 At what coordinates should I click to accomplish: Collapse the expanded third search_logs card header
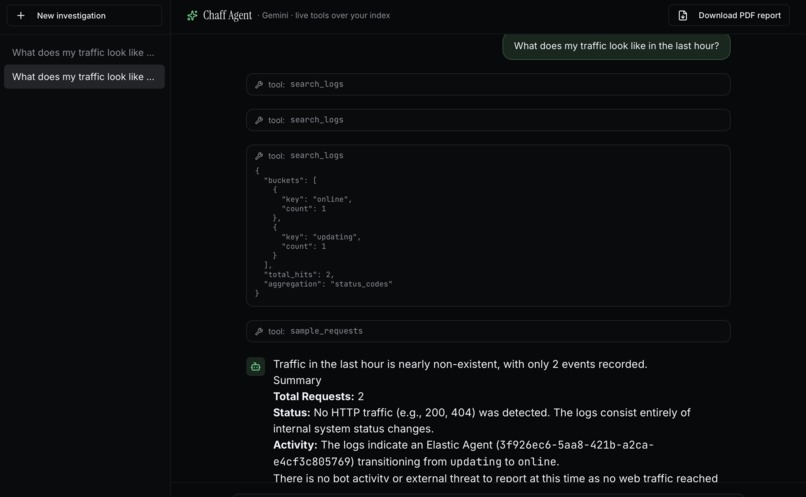(x=488, y=155)
